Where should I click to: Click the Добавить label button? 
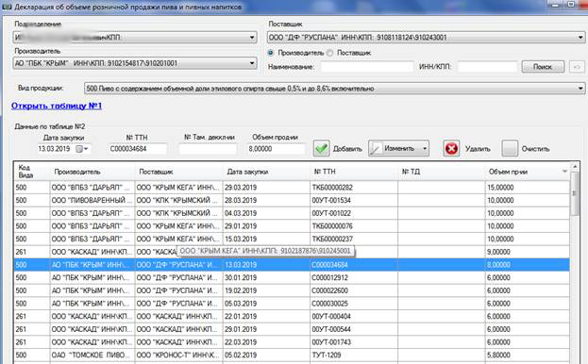pyautogui.click(x=347, y=149)
